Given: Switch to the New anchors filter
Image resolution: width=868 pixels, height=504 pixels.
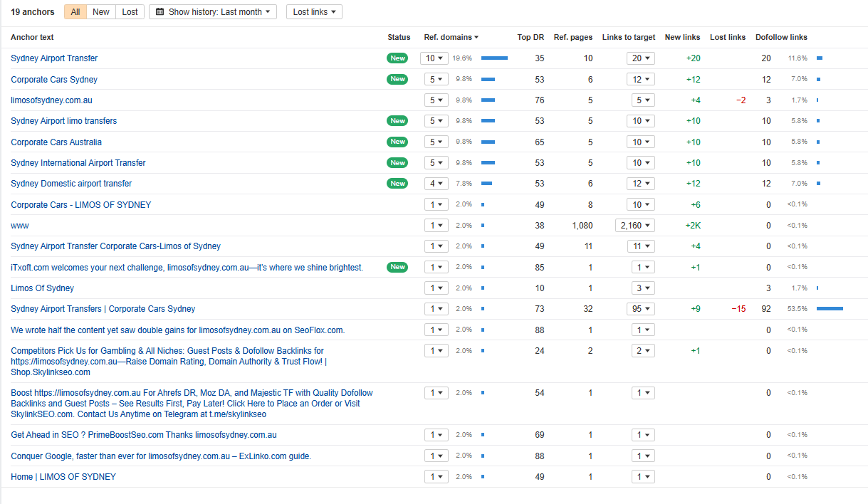Looking at the screenshot, I should tap(101, 12).
